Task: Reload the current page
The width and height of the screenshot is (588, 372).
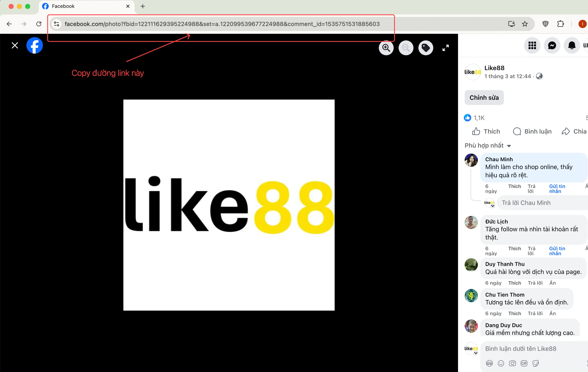Action: pos(39,24)
